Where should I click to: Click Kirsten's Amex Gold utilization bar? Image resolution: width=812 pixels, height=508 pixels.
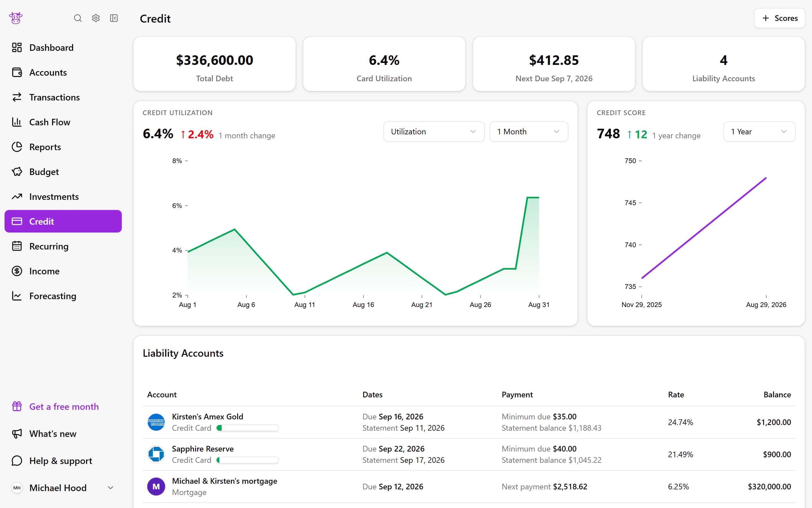(248, 428)
